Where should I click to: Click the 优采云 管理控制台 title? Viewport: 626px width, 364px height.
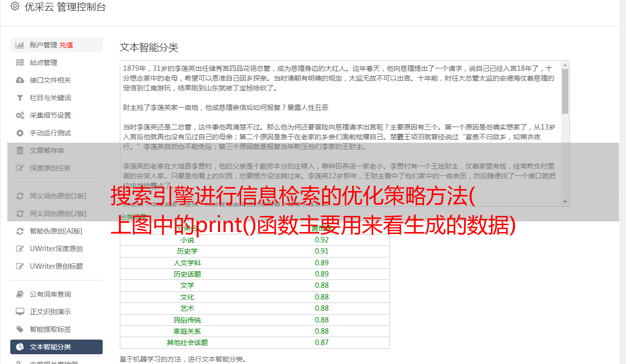tap(65, 7)
